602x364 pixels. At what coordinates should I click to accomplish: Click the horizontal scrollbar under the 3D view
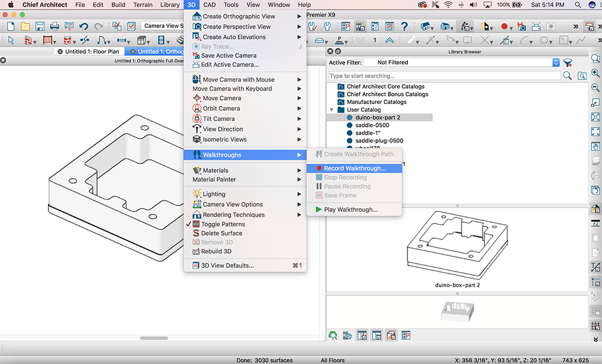pos(154,338)
